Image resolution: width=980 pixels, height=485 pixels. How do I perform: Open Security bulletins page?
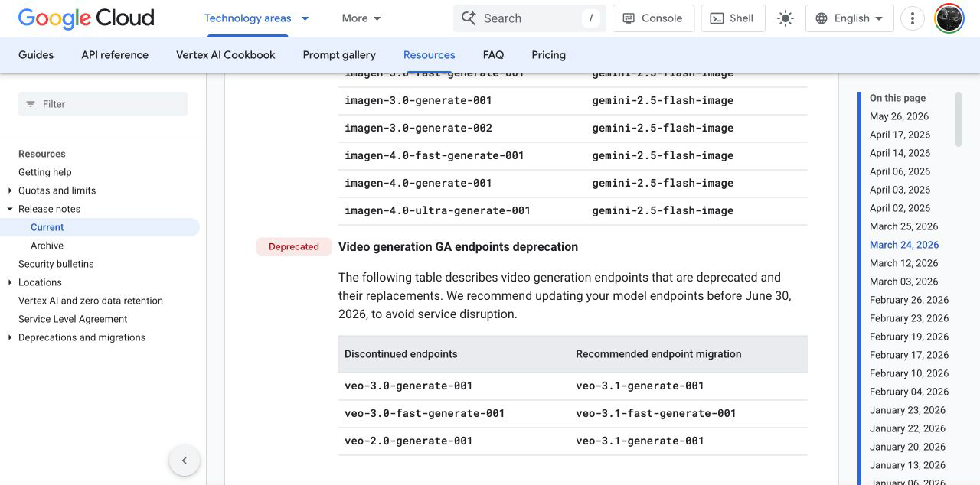point(56,264)
